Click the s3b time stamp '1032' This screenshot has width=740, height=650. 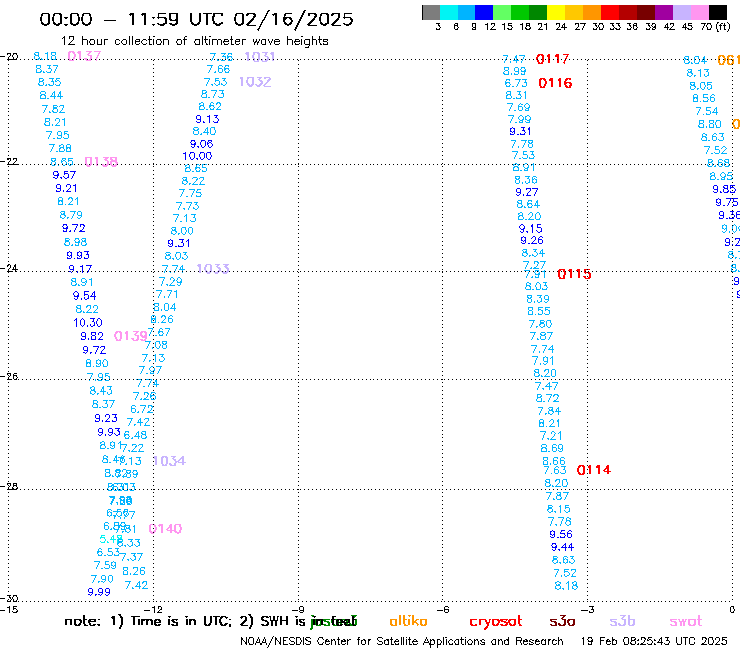coord(255,82)
